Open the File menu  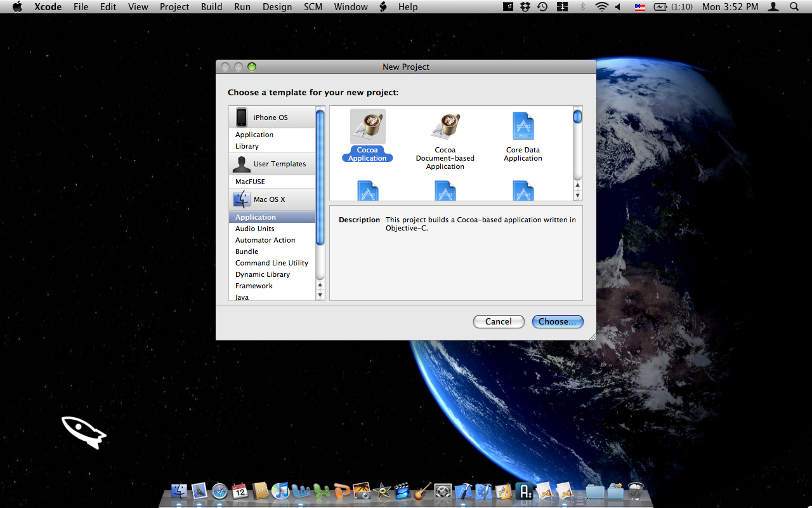pos(81,7)
